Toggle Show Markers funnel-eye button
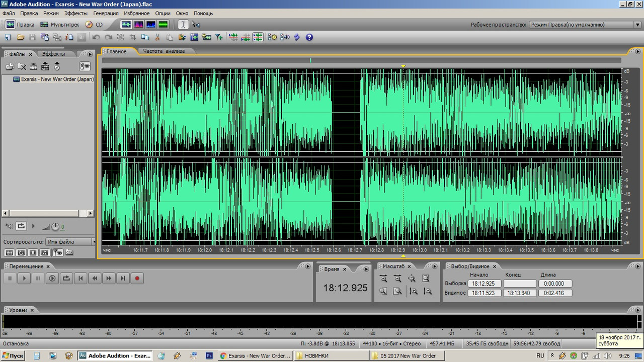Image resolution: width=644 pixels, height=362 pixels. [x=58, y=252]
